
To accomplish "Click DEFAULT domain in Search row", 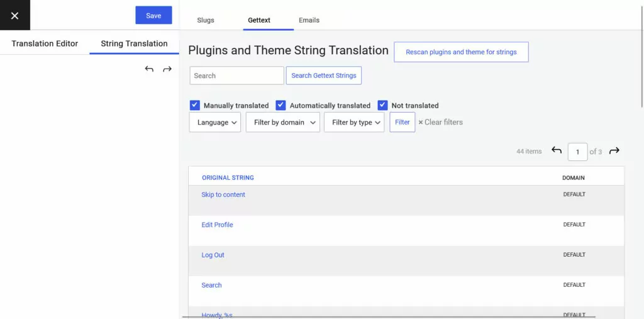I will coord(574,285).
